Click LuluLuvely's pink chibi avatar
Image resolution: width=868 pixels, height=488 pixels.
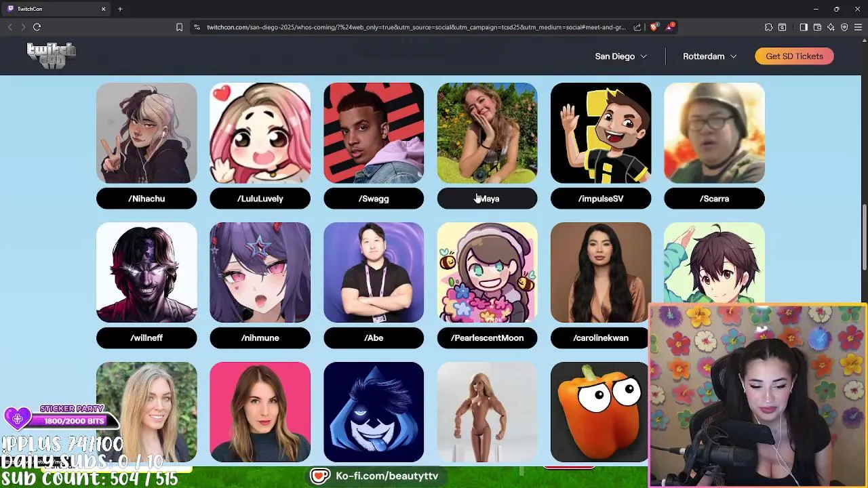[260, 133]
